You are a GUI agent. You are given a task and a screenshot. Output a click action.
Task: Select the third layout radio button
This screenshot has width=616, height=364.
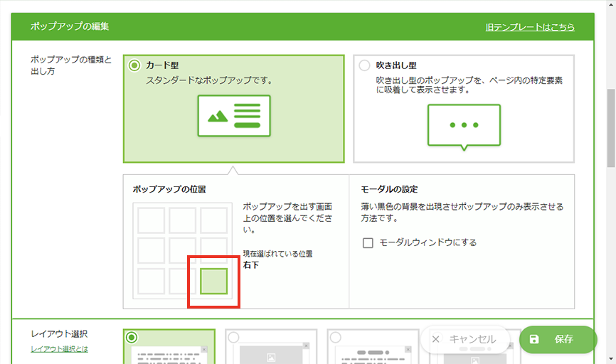point(336,337)
